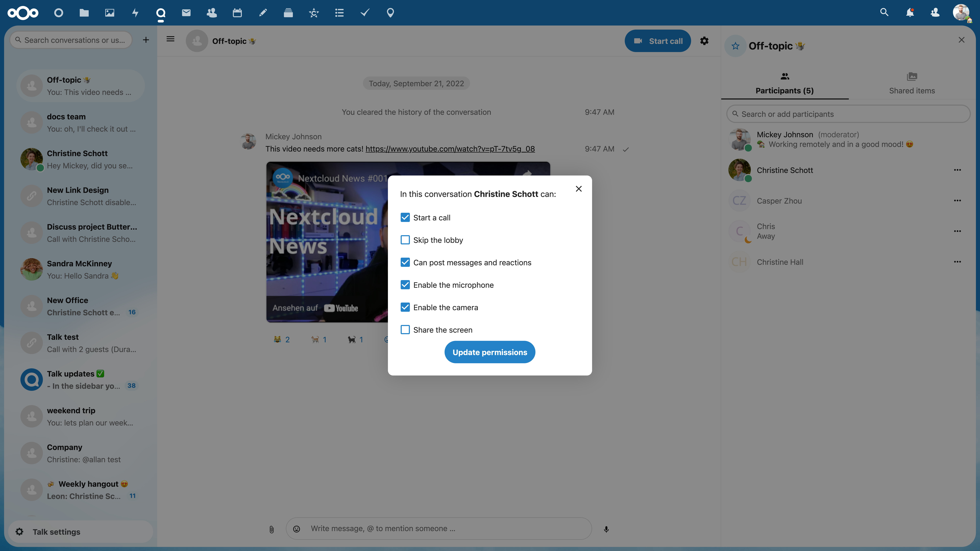Open Christine Schott participant actions menu
Screen dimensions: 980x551
pos(957,170)
